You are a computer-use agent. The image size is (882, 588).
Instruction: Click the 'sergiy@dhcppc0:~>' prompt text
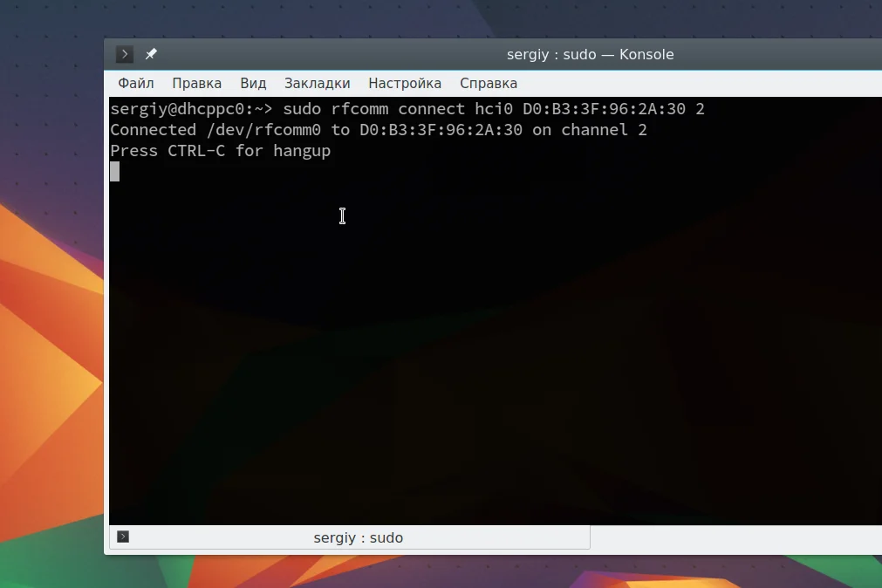[x=191, y=108]
